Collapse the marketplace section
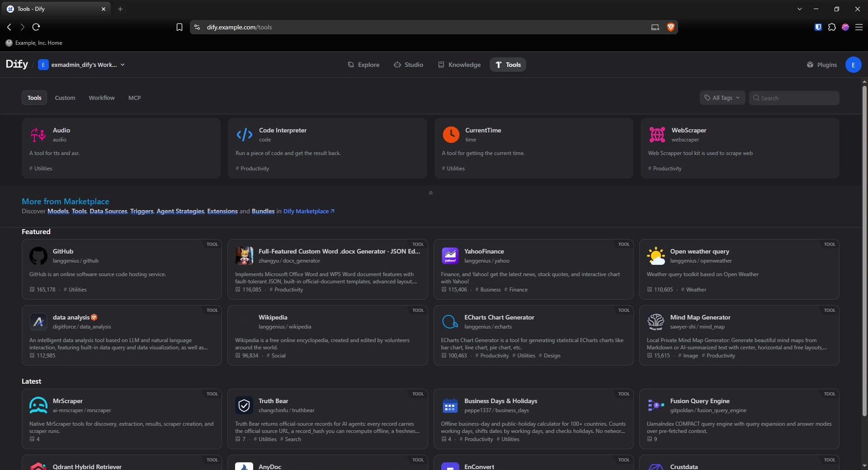Image resolution: width=868 pixels, height=470 pixels. (430, 193)
